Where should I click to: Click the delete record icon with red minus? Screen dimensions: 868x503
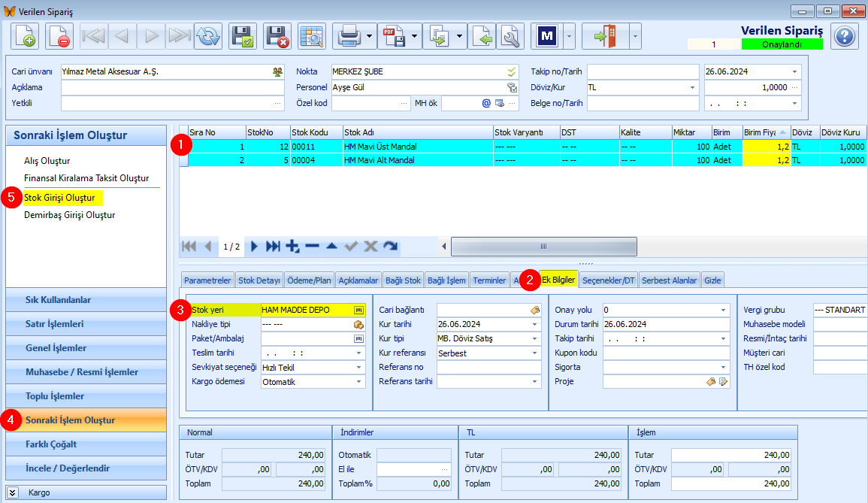(59, 37)
